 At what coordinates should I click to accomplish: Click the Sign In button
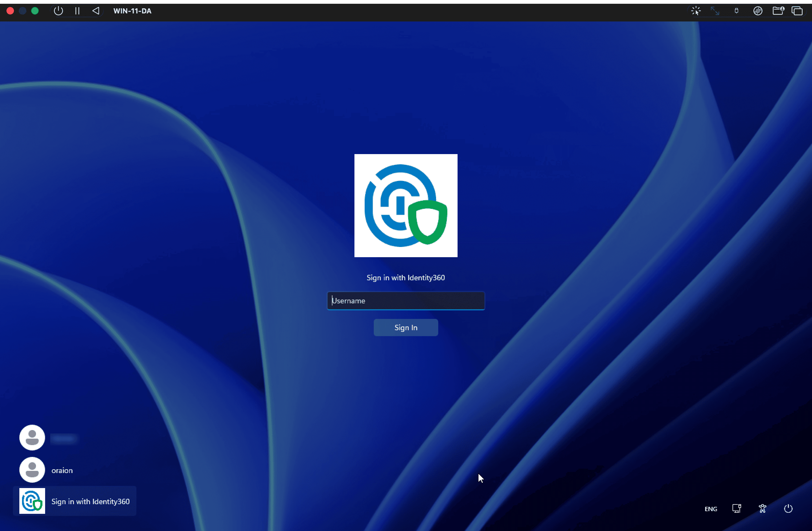coord(406,328)
